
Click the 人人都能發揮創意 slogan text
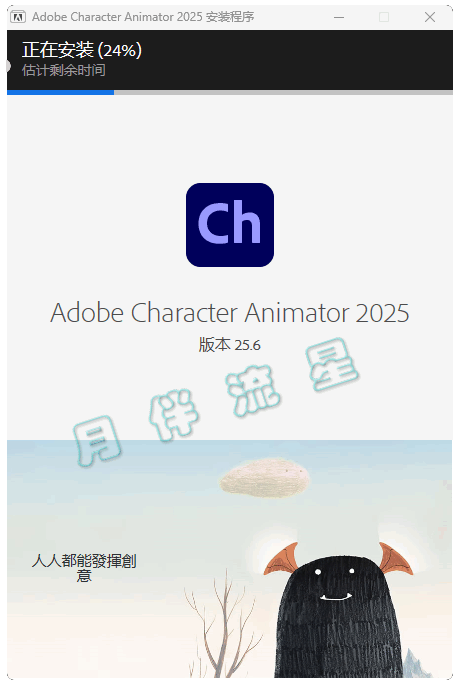pyautogui.click(x=84, y=567)
